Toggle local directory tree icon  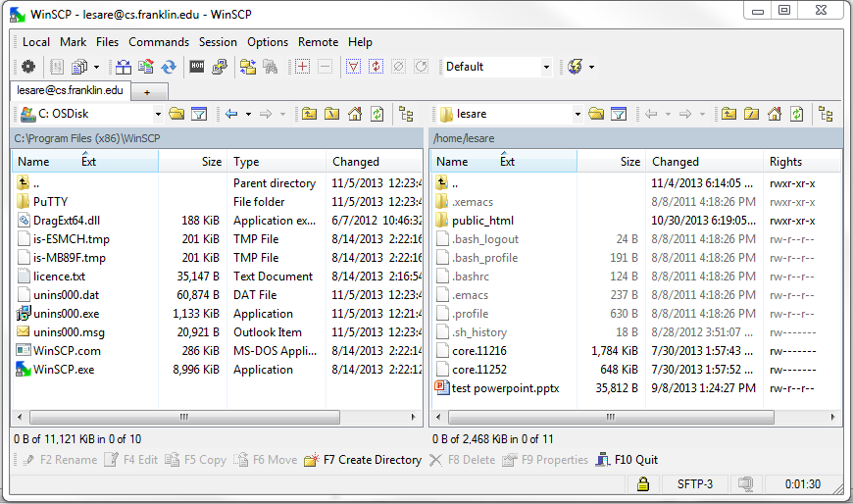click(x=406, y=114)
